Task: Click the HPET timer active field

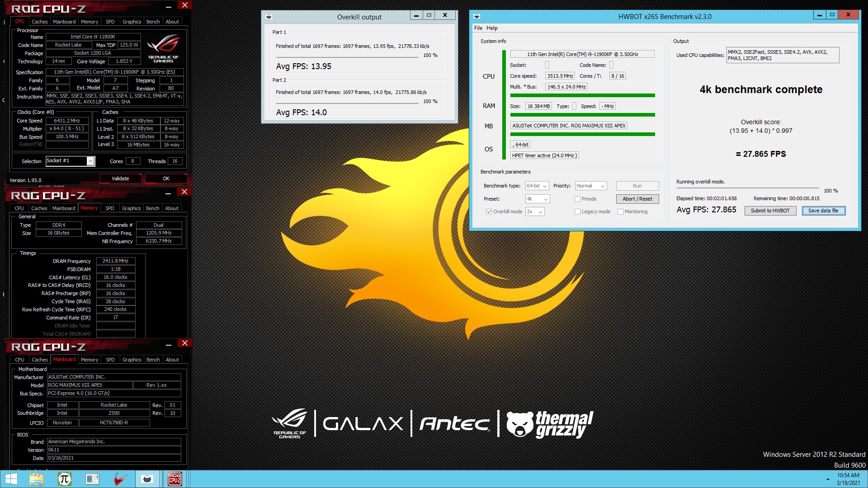Action: [x=544, y=155]
